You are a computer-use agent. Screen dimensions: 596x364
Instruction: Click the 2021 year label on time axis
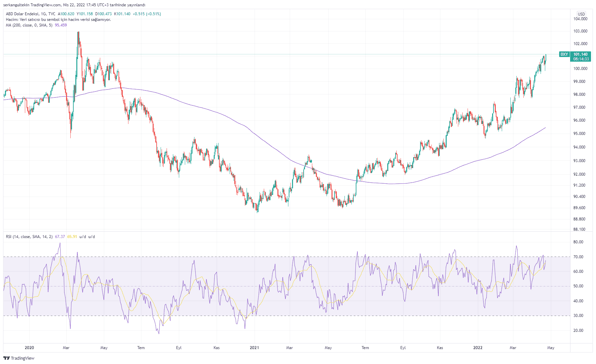(x=254, y=348)
